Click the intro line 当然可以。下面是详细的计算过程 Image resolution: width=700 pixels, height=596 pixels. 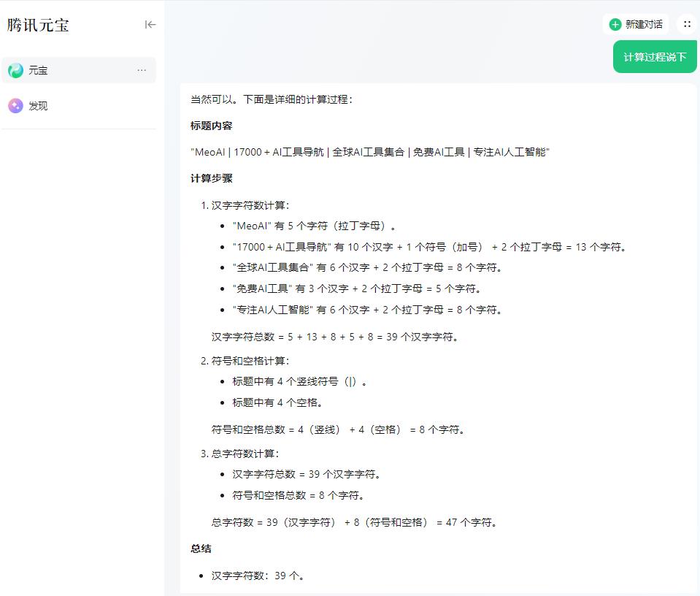point(272,99)
